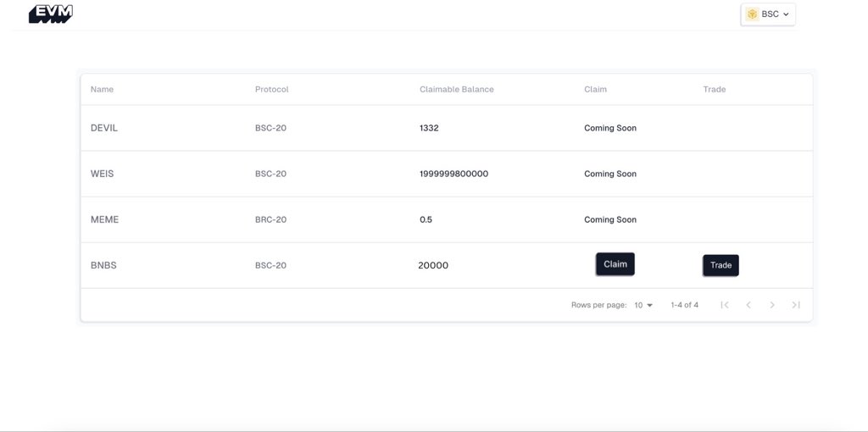
Task: Go to the last page
Action: (796, 305)
